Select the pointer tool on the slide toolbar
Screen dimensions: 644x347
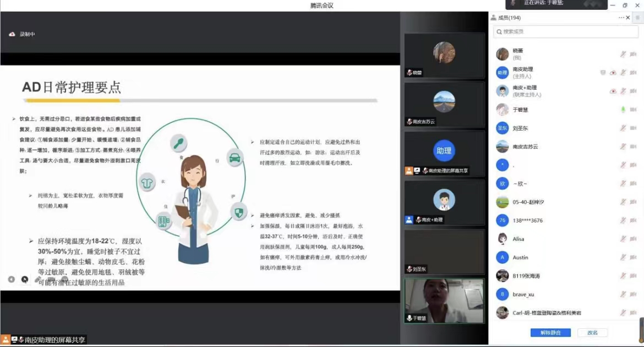tap(25, 279)
